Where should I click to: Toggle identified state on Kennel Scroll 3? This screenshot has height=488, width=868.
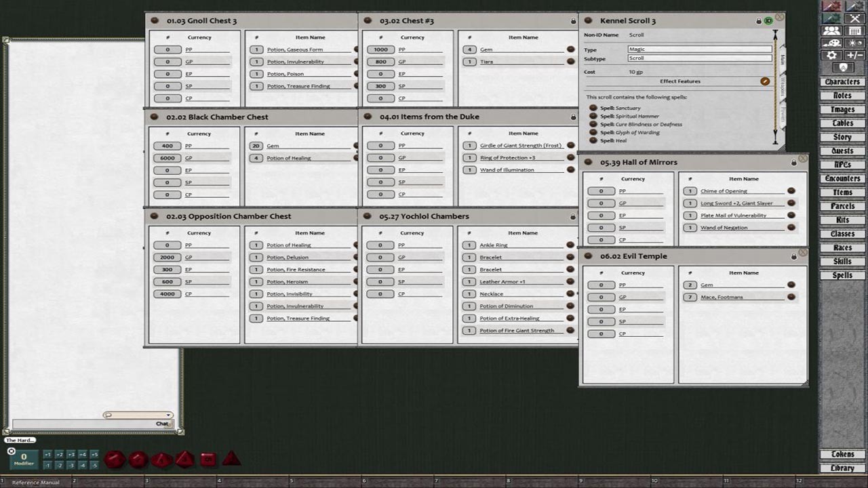768,21
